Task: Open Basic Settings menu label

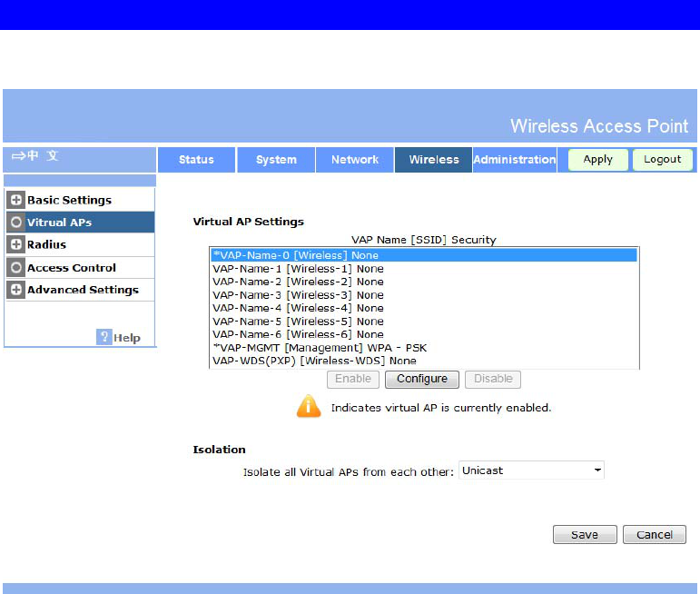Action: click(69, 200)
